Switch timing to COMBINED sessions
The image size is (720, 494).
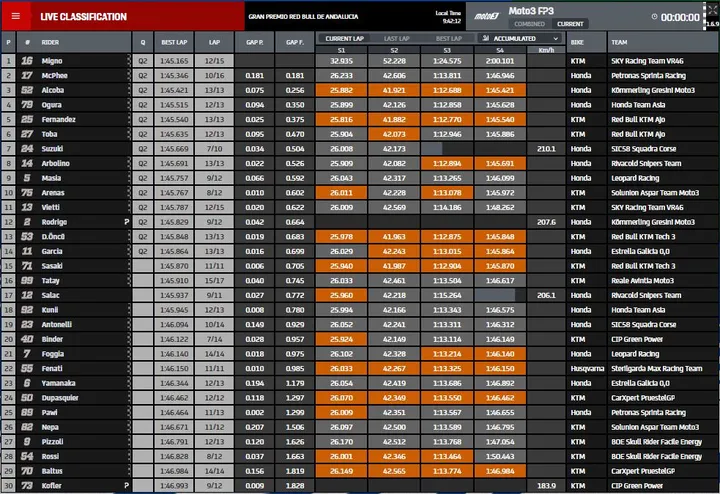[529, 24]
